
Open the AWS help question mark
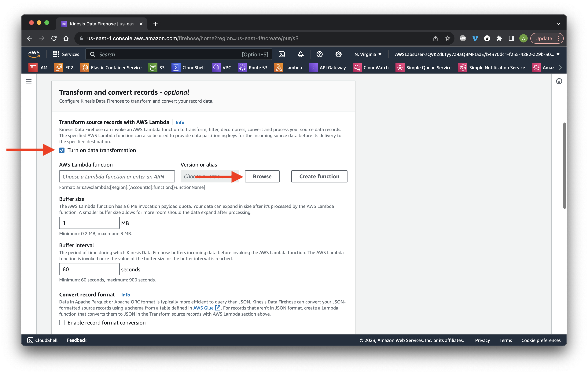319,54
